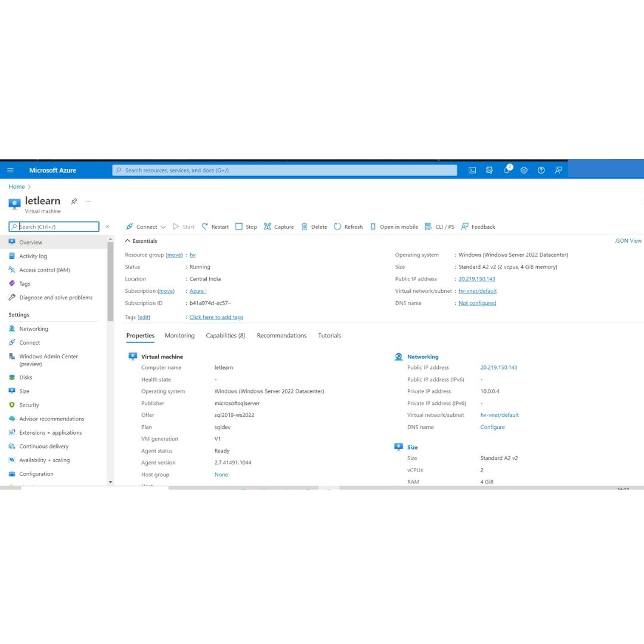Click the Start toolbar button
This screenshot has width=644, height=644.
pos(184,227)
